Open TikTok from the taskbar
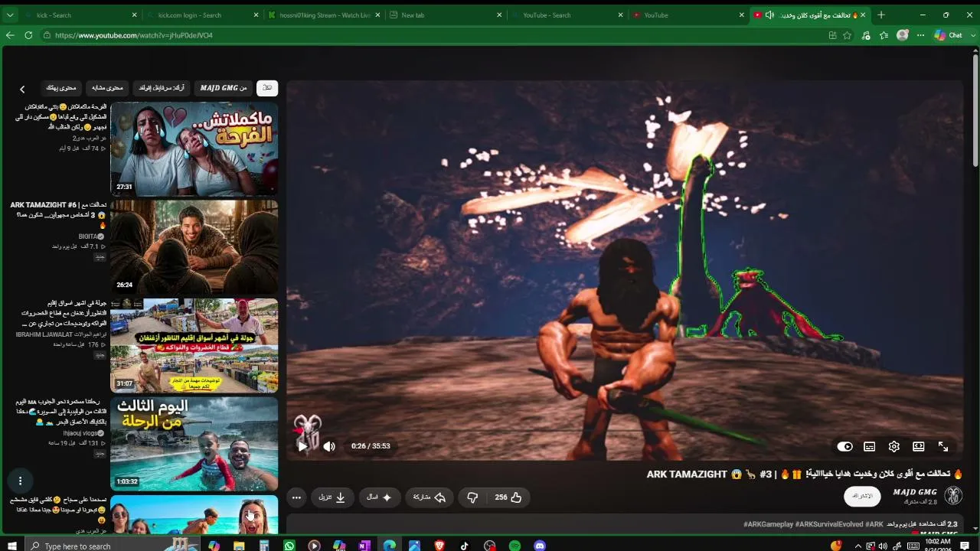Viewport: 980px width, 551px height. pyautogui.click(x=465, y=546)
